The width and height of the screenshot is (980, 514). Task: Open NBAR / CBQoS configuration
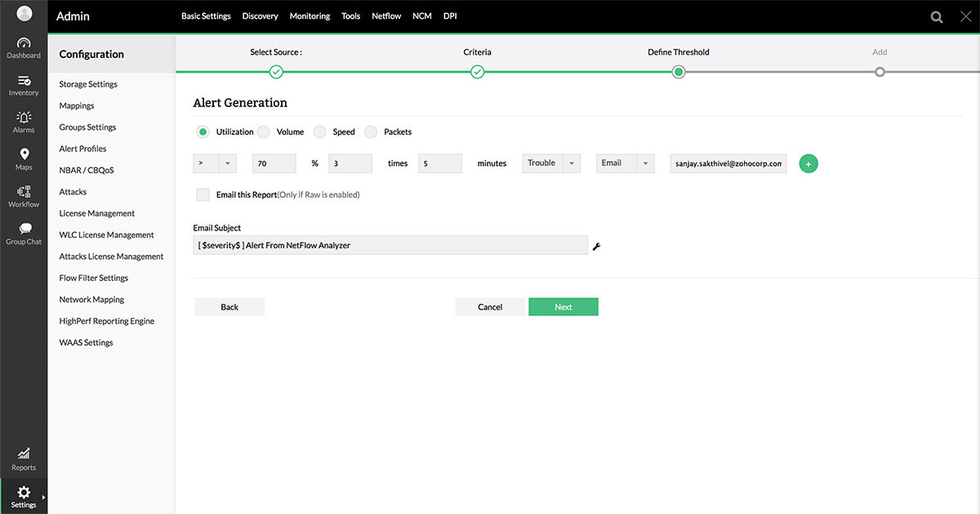pyautogui.click(x=86, y=171)
